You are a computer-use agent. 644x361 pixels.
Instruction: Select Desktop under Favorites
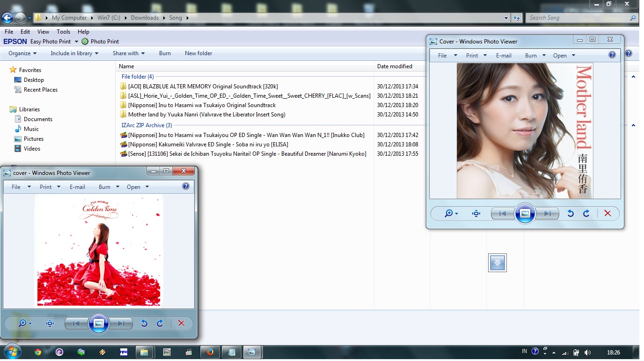click(x=34, y=80)
